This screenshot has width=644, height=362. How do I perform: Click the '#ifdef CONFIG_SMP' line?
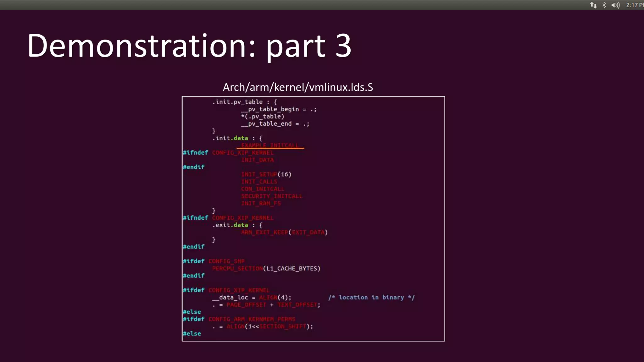pos(214,261)
